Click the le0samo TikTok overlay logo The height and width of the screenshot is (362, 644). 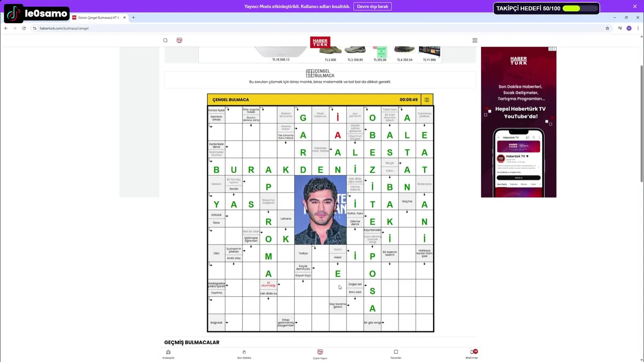pos(37,14)
